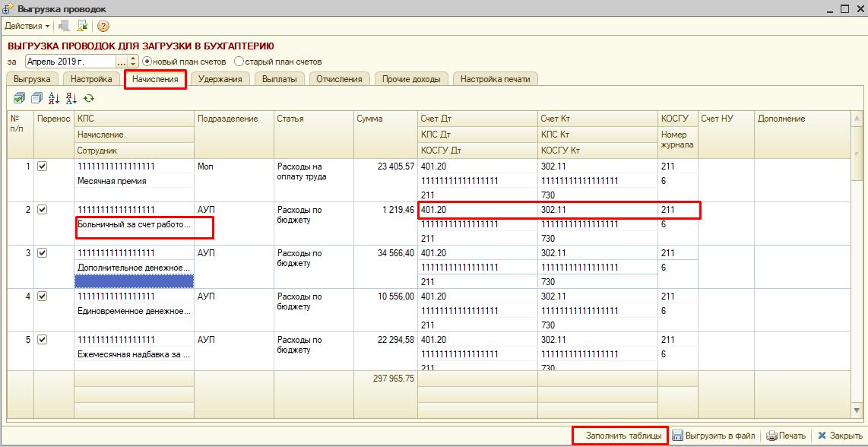Click the period spinner arrows

coord(135,62)
